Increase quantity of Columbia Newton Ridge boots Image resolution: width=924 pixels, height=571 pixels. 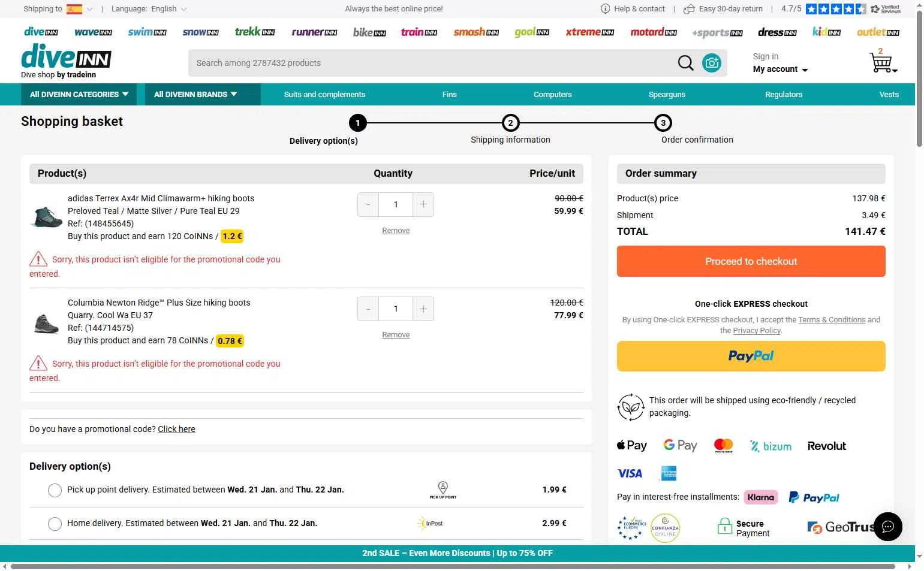tap(423, 309)
